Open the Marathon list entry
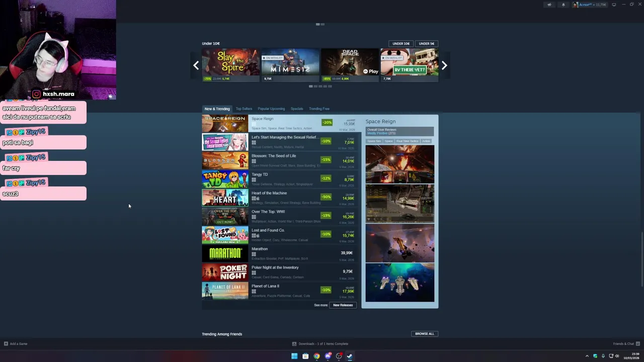 click(x=280, y=254)
